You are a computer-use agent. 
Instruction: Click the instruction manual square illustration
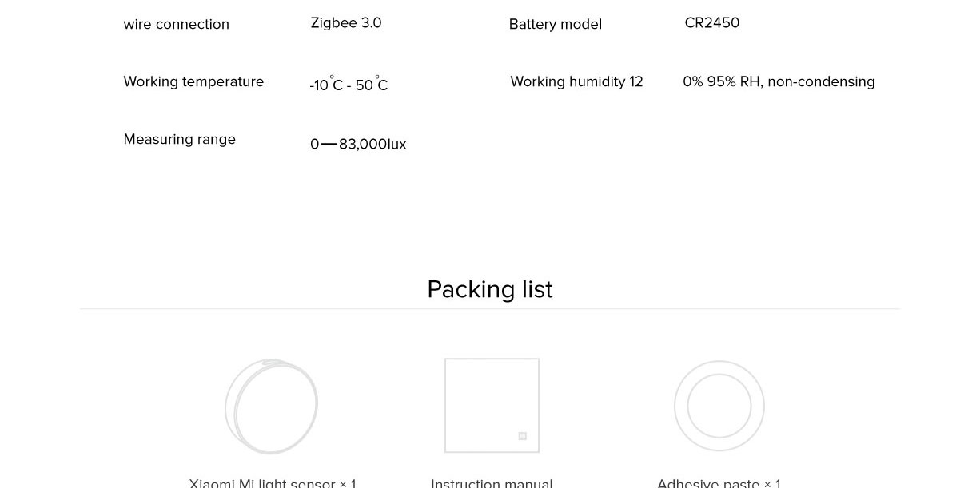492,405
